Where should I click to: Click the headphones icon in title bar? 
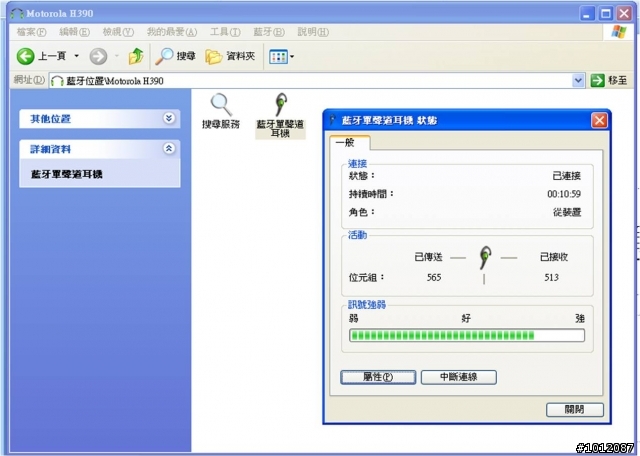tap(17, 13)
